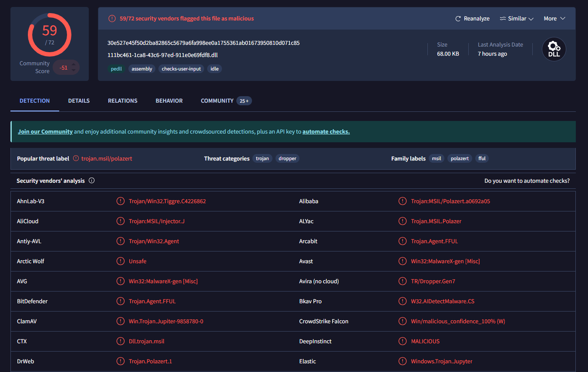Click the Arctic Wolf detection alert icon
The width and height of the screenshot is (588, 372).
pos(121,261)
